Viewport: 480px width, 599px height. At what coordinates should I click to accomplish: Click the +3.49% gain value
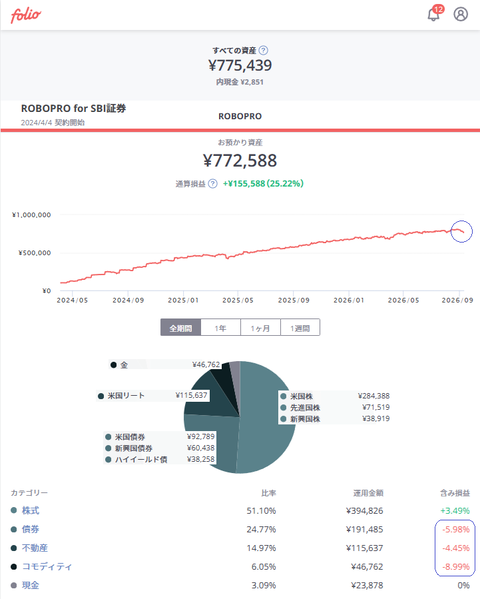(455, 510)
